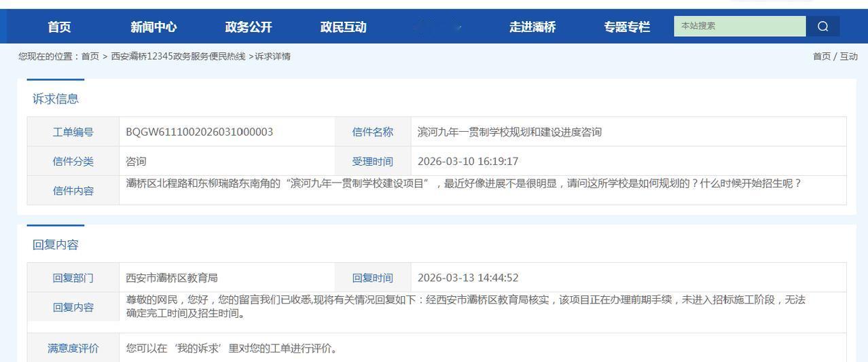The height and width of the screenshot is (362, 868).
Task: Click the 回复部门 label cell
Action: coord(73,278)
